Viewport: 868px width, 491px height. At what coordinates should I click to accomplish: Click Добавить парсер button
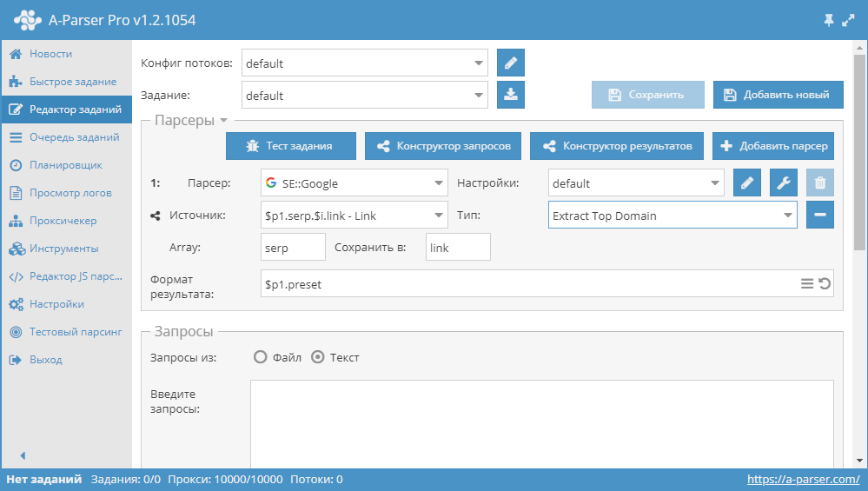pyautogui.click(x=772, y=146)
